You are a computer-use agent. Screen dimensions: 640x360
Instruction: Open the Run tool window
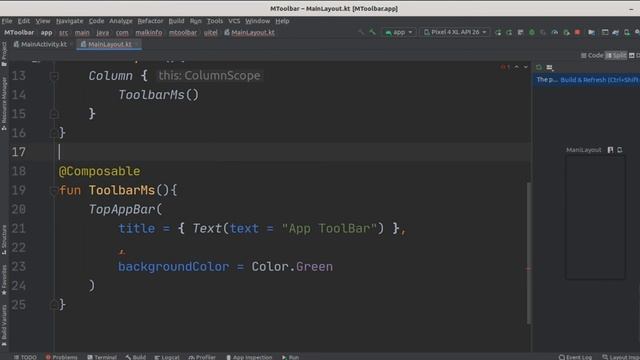point(290,357)
